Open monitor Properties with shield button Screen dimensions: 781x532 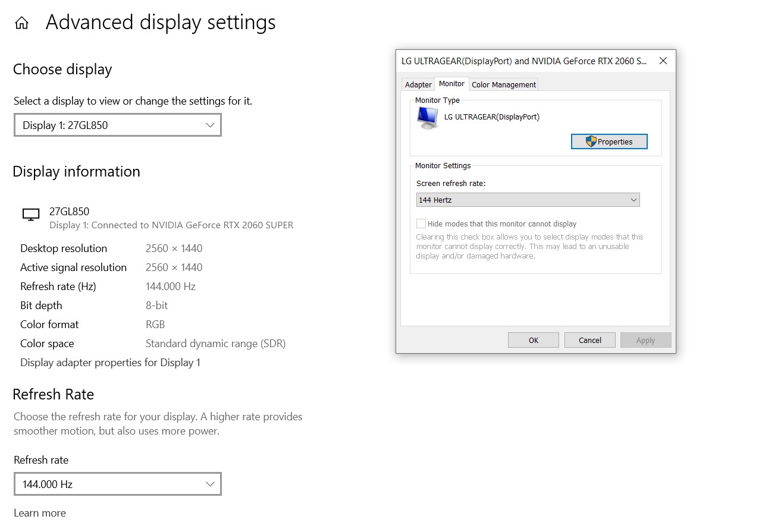point(609,141)
